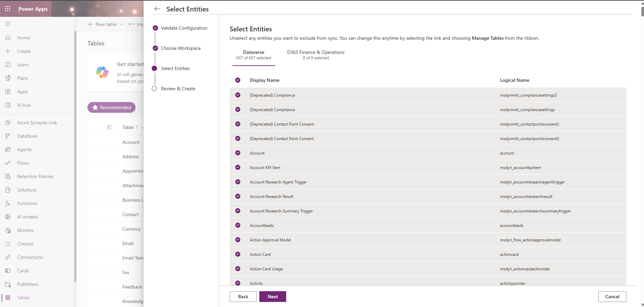Deselect the Action Card Usage entity
The height and width of the screenshot is (307, 644).
[x=238, y=269]
